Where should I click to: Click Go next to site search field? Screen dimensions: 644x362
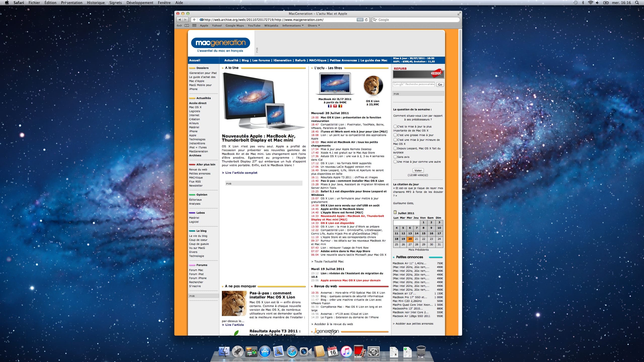pyautogui.click(x=440, y=84)
